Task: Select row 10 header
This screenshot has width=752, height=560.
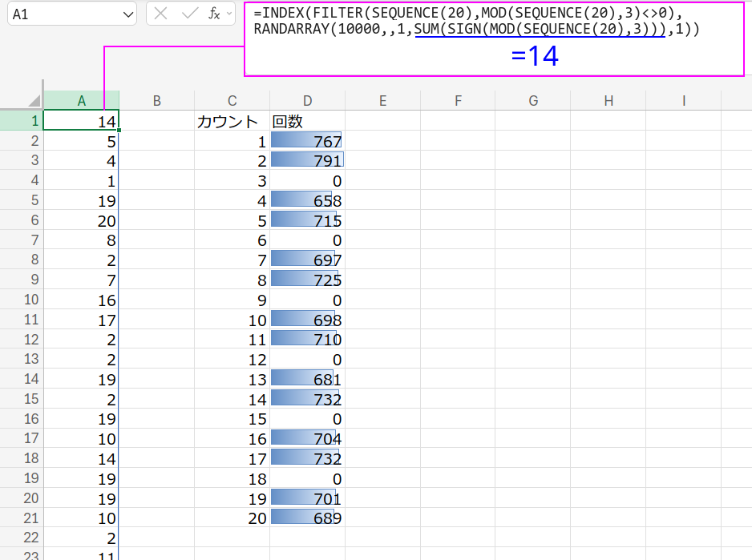Action: point(21,300)
